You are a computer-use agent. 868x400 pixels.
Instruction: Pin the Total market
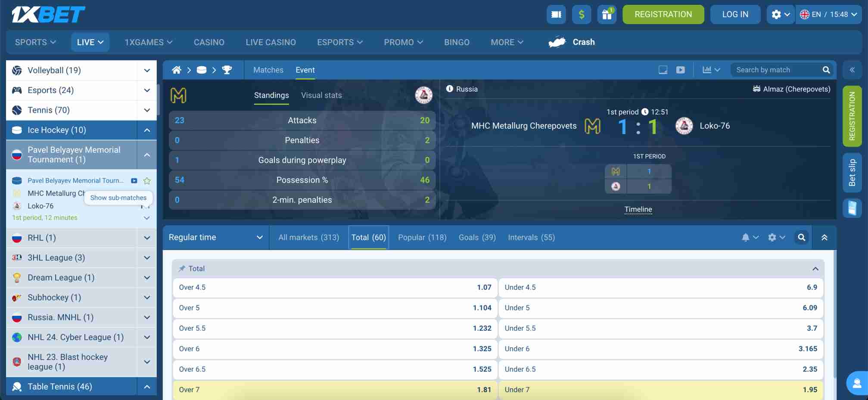pos(182,268)
